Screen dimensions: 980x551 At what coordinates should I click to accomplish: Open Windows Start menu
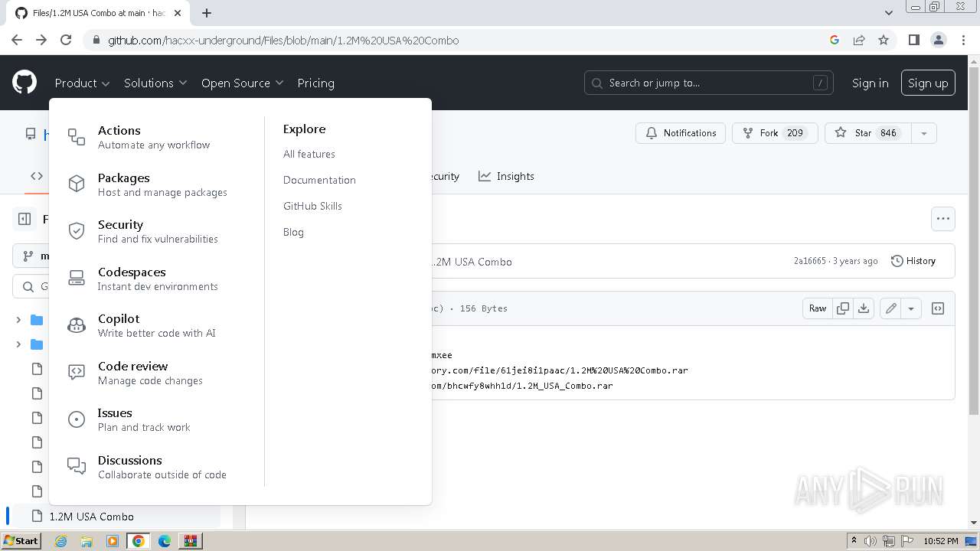[x=21, y=540]
